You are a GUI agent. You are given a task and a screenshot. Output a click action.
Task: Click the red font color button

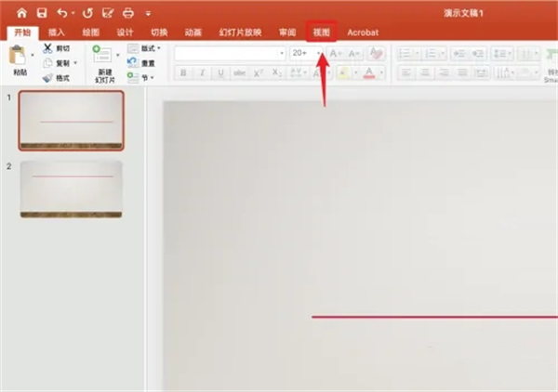[x=369, y=72]
